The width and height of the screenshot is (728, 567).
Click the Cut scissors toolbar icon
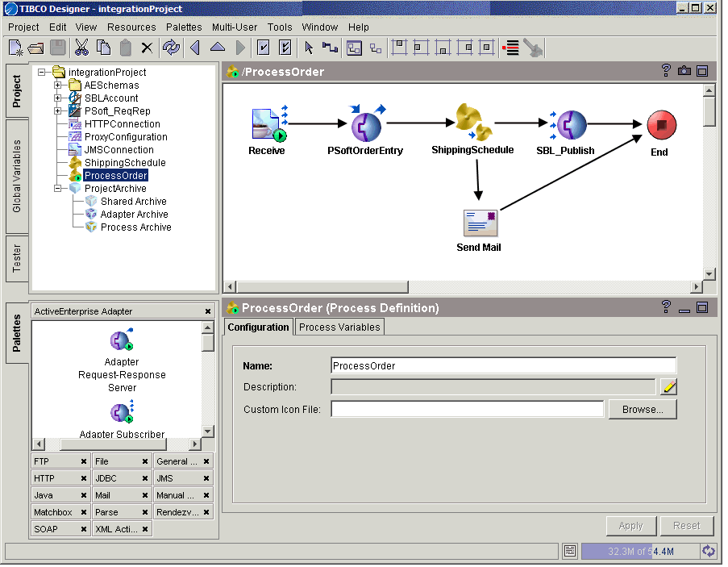tap(81, 48)
